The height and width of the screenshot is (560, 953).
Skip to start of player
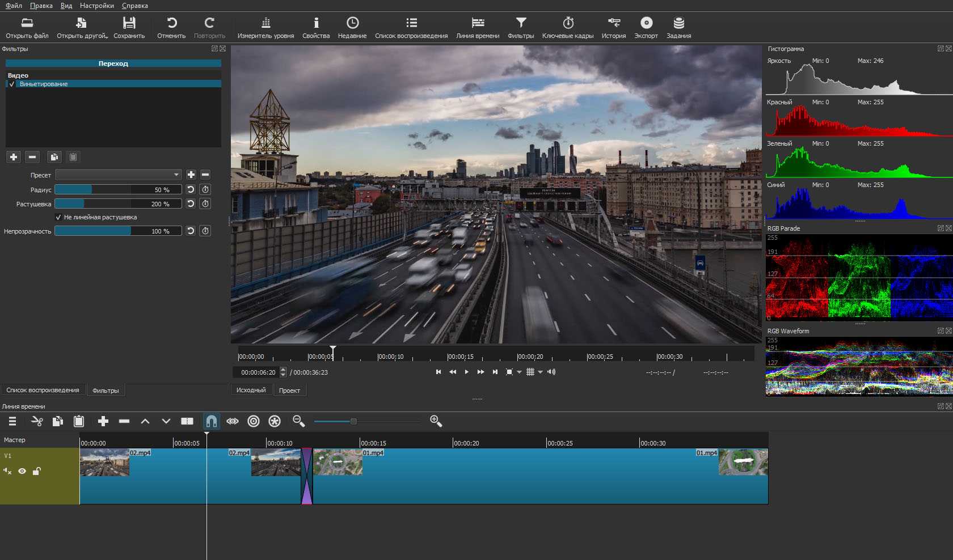click(x=438, y=372)
